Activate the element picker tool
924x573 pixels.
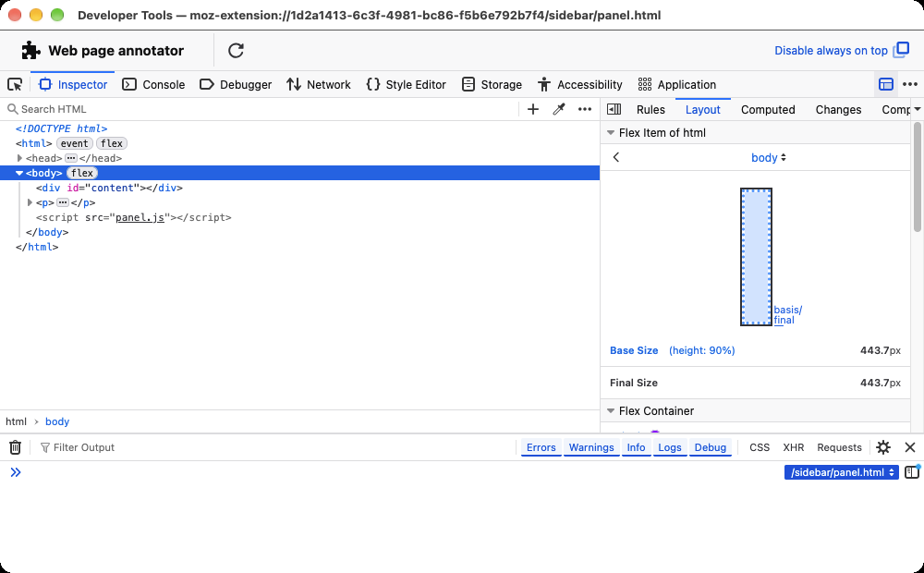16,84
